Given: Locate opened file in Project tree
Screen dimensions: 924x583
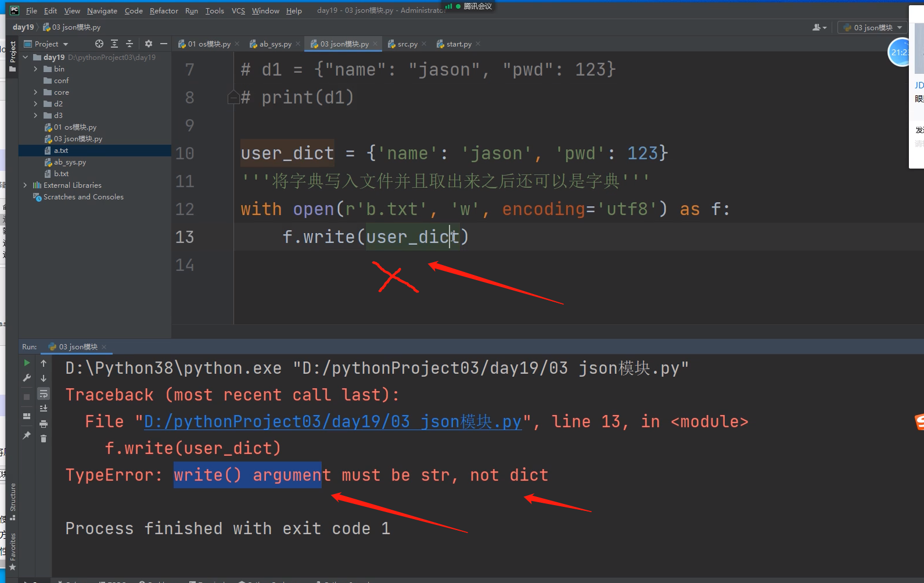Looking at the screenshot, I should (x=99, y=44).
